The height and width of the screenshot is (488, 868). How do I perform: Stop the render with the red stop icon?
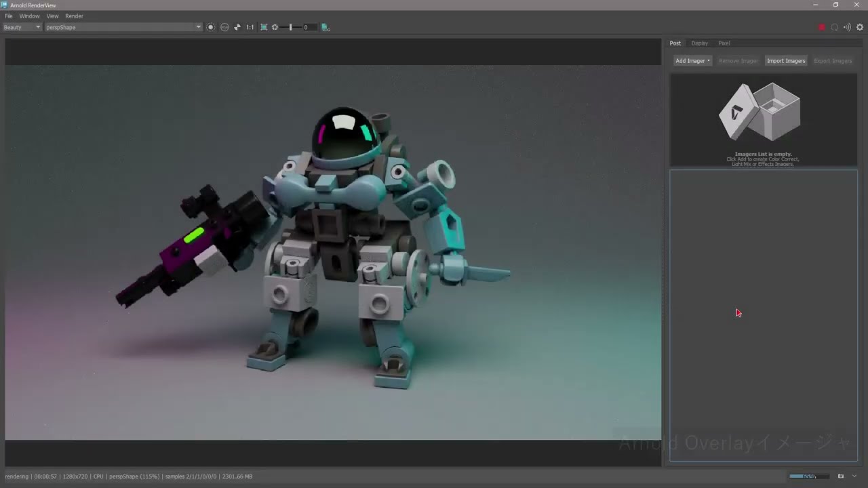pos(821,27)
